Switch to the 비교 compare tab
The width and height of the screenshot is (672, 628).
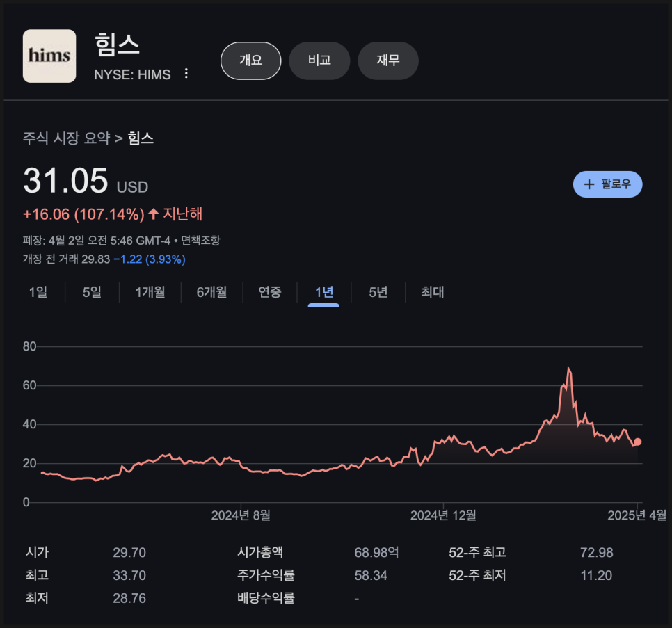pyautogui.click(x=319, y=61)
